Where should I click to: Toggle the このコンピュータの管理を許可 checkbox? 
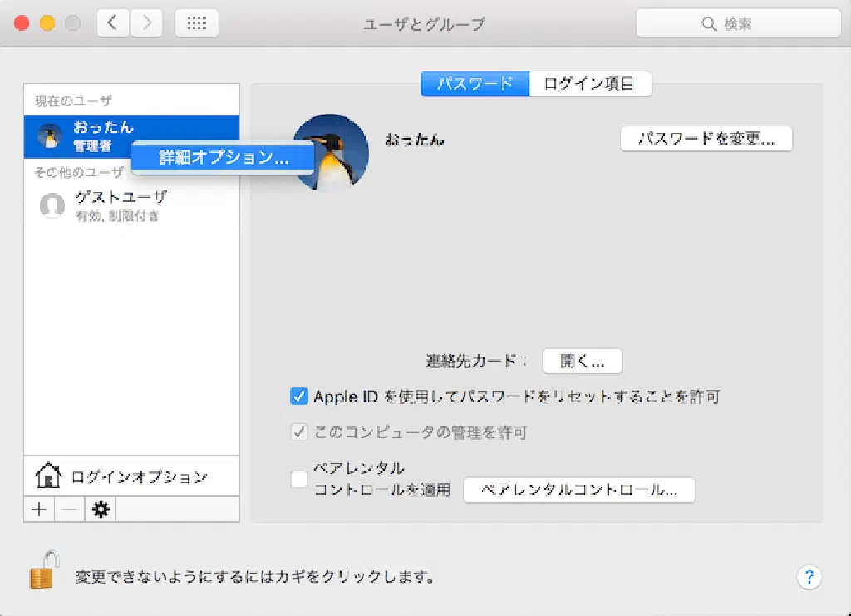click(299, 432)
